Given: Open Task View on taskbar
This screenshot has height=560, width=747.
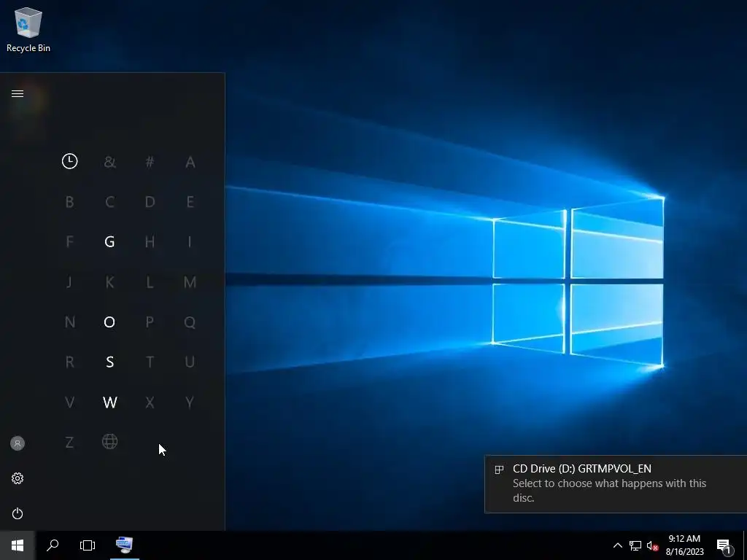Looking at the screenshot, I should click(88, 545).
